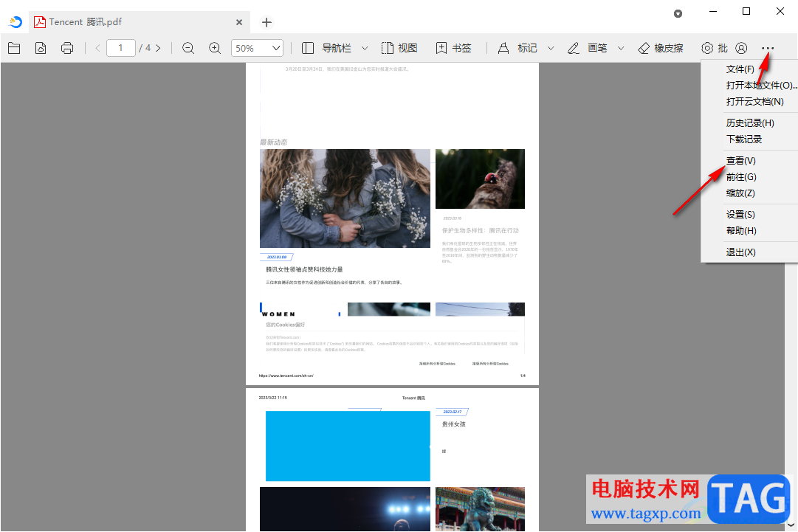Click the tencent.com/zh-cn URL footer link
The height and width of the screenshot is (532, 798).
(x=286, y=376)
